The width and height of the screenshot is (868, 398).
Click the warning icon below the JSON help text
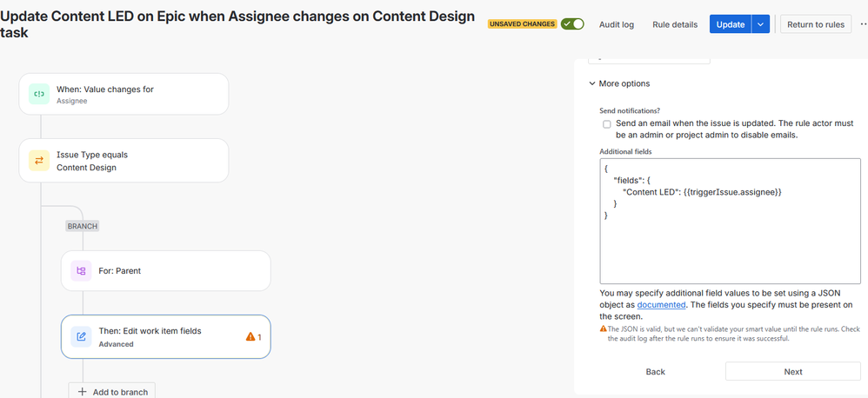604,329
